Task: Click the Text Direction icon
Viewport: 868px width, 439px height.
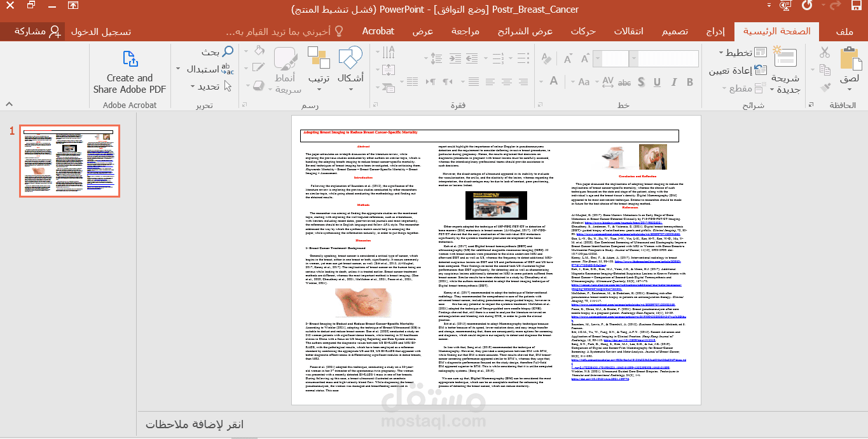Action: [389, 53]
